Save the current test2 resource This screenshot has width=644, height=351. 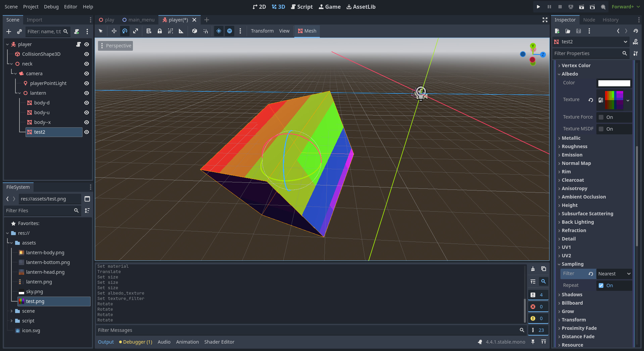tap(578, 31)
